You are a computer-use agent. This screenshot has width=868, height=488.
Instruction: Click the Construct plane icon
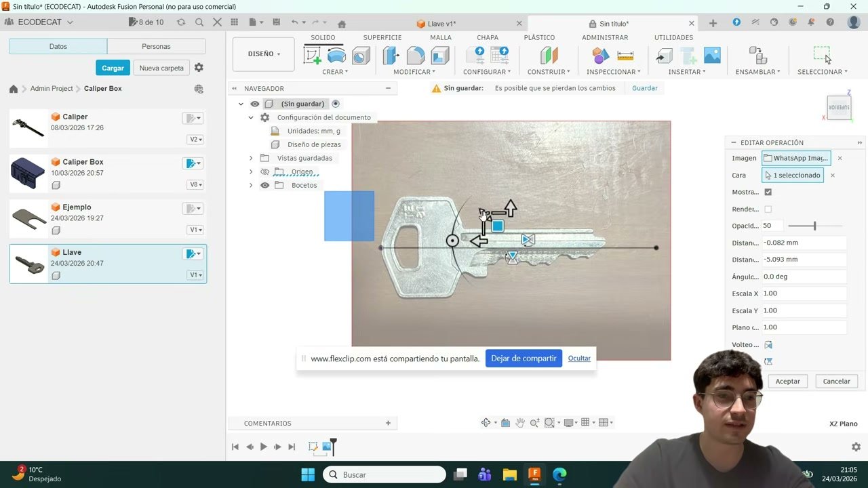click(x=549, y=55)
